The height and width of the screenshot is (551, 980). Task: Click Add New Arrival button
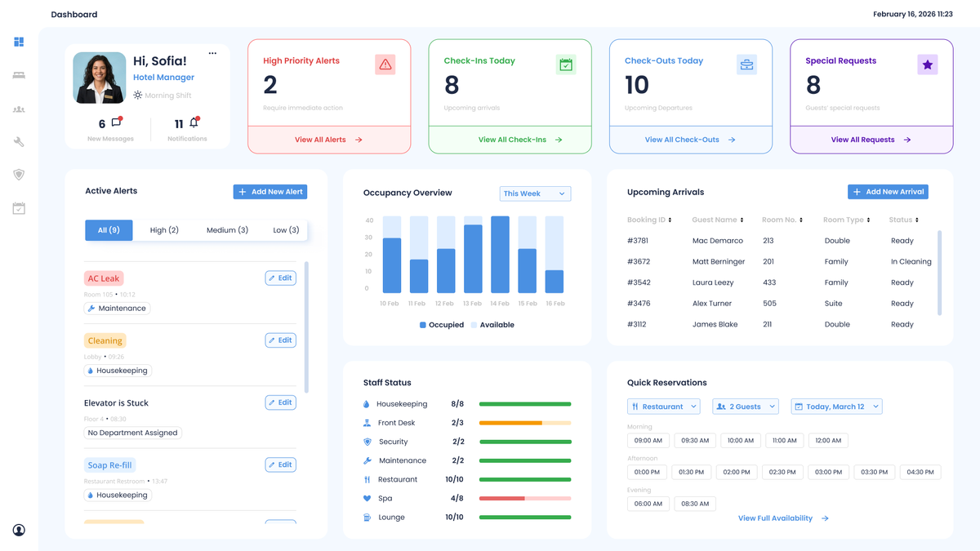point(888,192)
